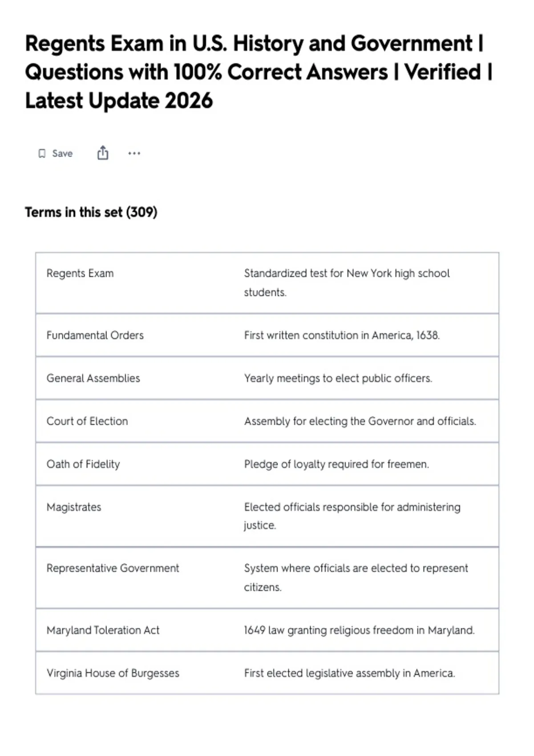Select the 'Yearly meetings to elect public officers' definition
This screenshot has width=534, height=756.
tap(338, 378)
